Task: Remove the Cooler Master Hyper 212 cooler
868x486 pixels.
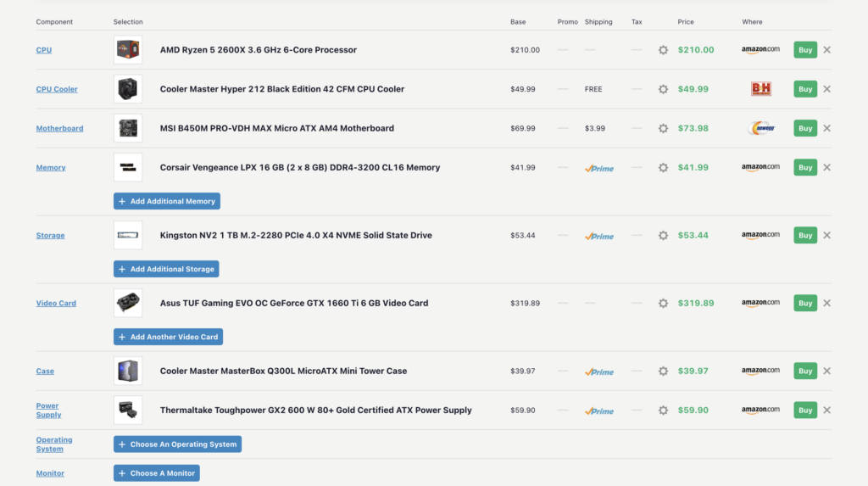Action: click(x=827, y=89)
